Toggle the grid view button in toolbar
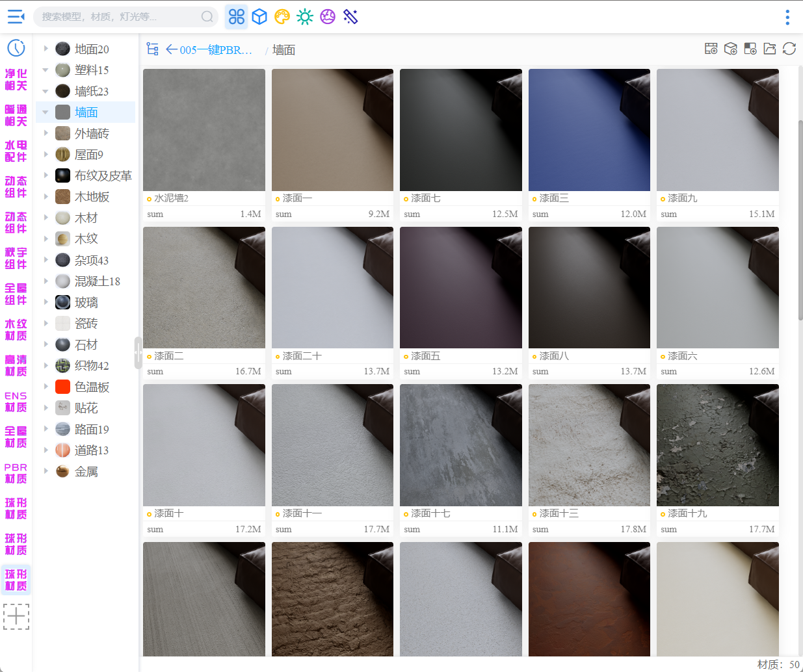The height and width of the screenshot is (672, 803). coord(237,17)
